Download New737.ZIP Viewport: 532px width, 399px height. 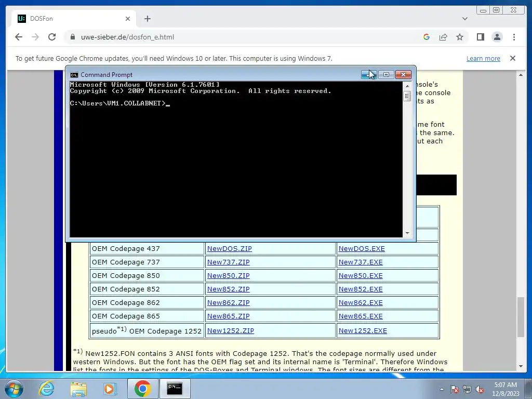click(x=229, y=262)
